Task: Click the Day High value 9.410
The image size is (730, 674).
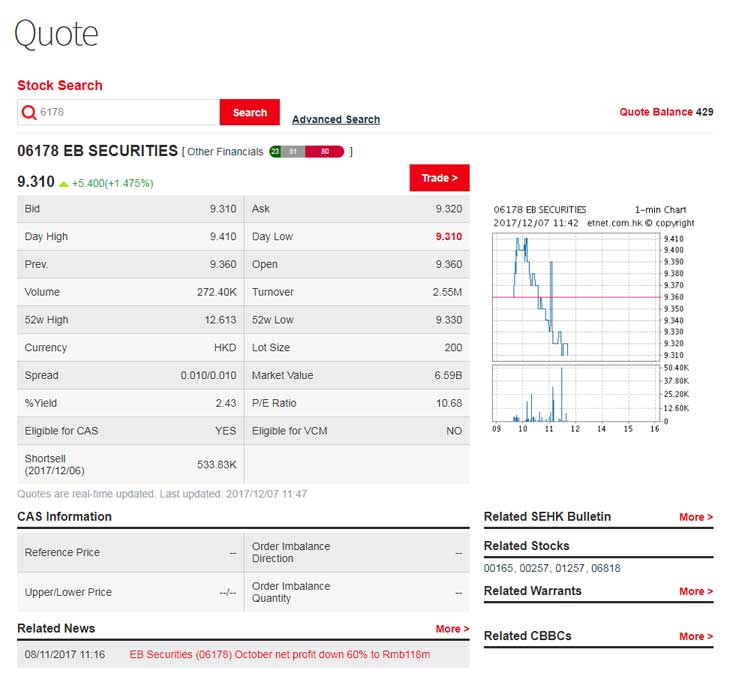Action: tap(223, 236)
